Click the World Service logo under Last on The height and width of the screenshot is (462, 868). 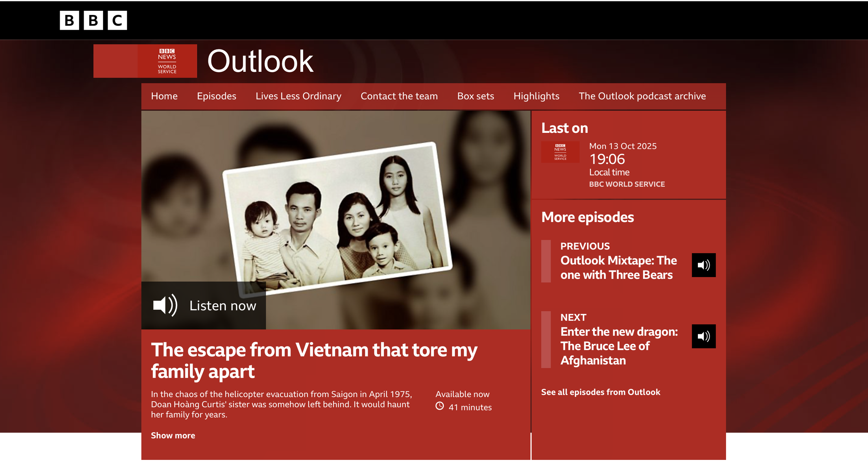click(x=560, y=152)
